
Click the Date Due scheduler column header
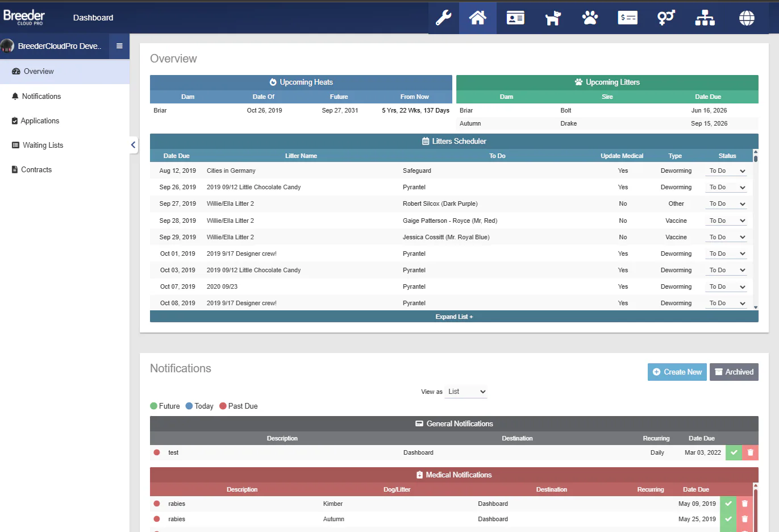click(177, 156)
